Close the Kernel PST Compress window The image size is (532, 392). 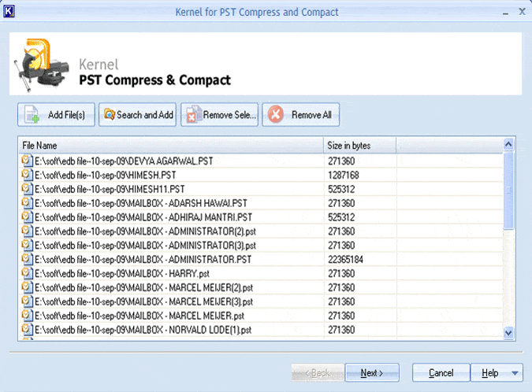(x=523, y=12)
